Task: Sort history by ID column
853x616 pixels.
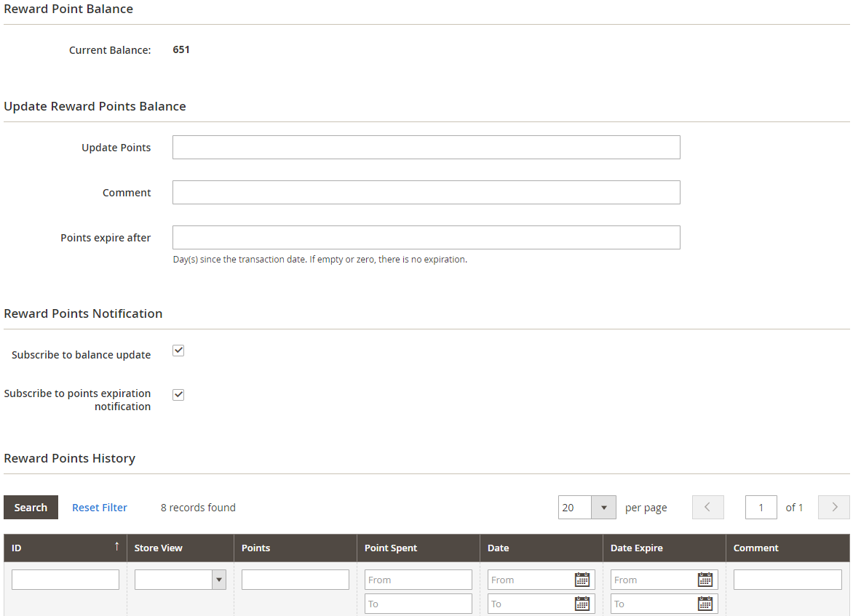Action: pos(65,548)
